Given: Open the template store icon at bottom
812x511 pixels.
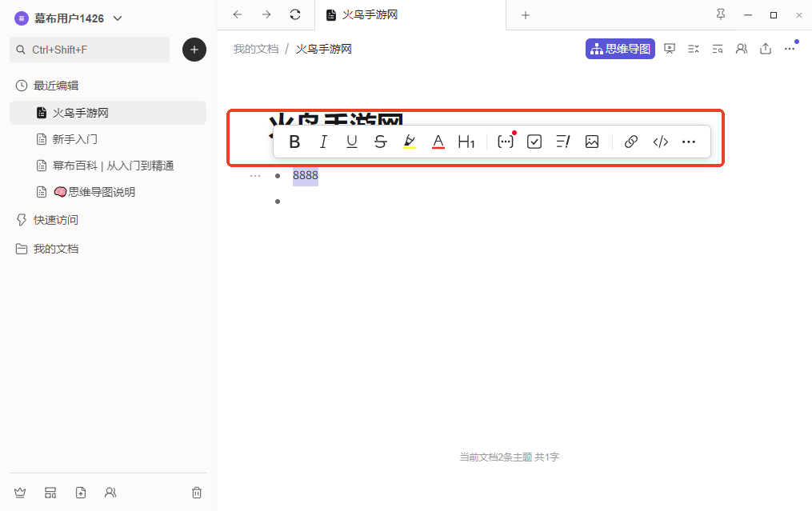Looking at the screenshot, I should tap(50, 493).
